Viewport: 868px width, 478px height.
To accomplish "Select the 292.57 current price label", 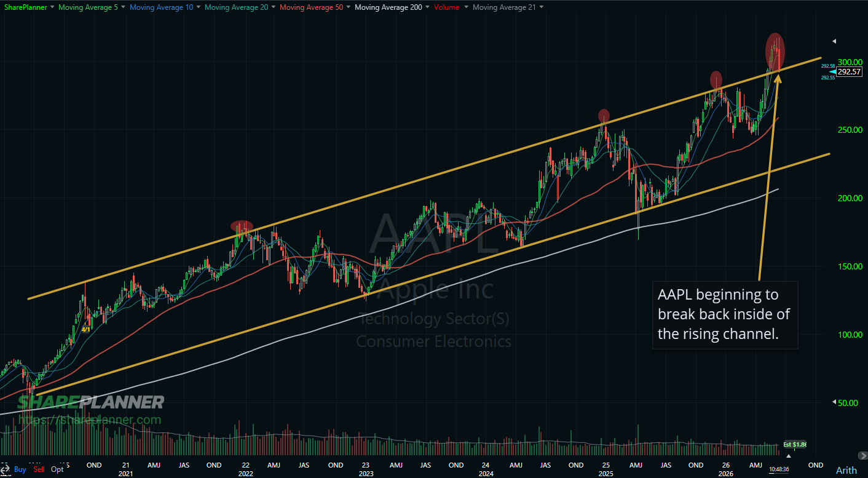I will (848, 72).
